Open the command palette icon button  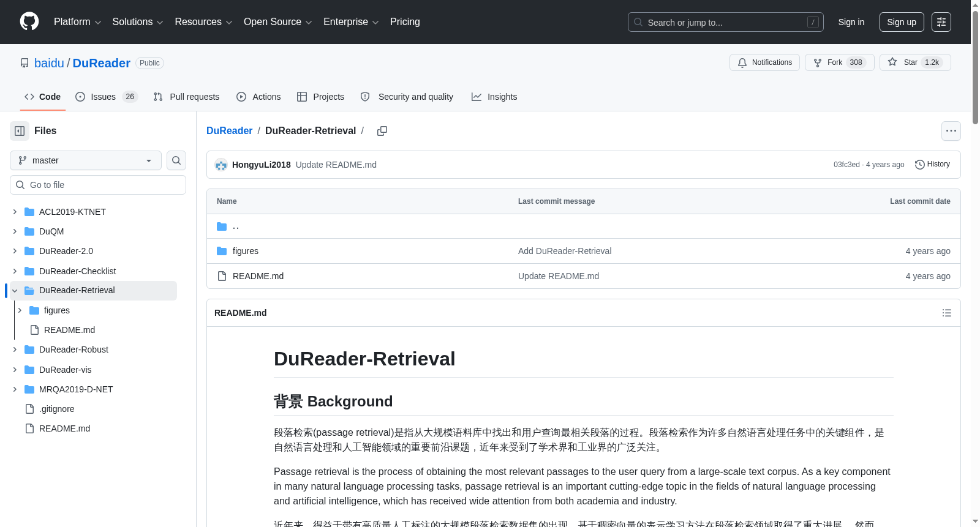(x=941, y=22)
